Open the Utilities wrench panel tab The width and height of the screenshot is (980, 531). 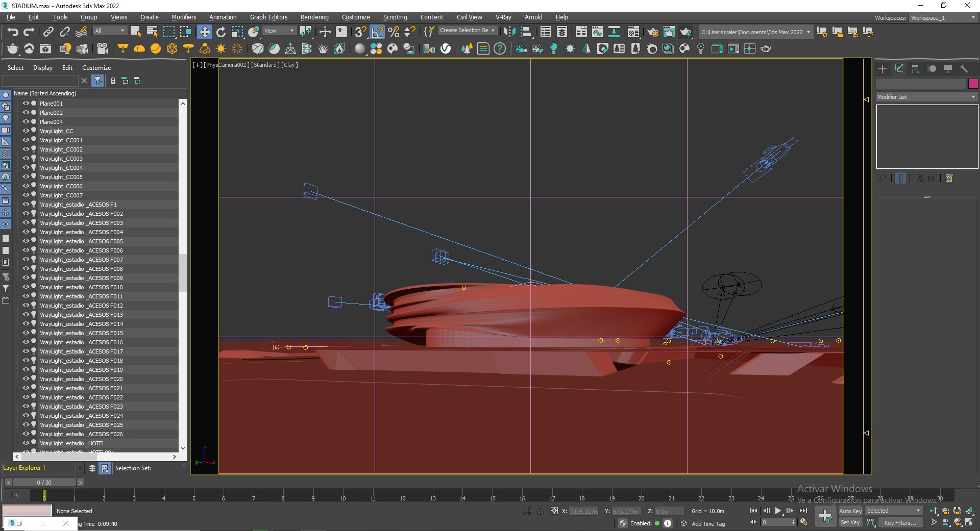964,68
